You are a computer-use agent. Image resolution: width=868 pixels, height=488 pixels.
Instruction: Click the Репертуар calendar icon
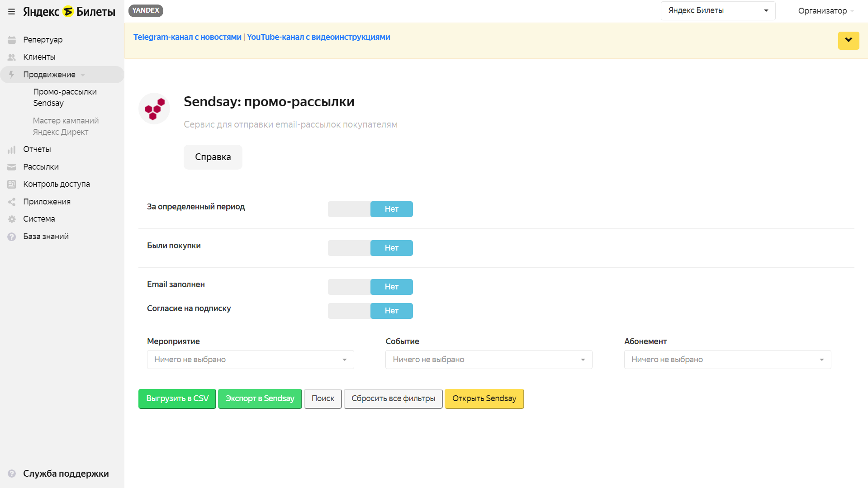coord(12,40)
